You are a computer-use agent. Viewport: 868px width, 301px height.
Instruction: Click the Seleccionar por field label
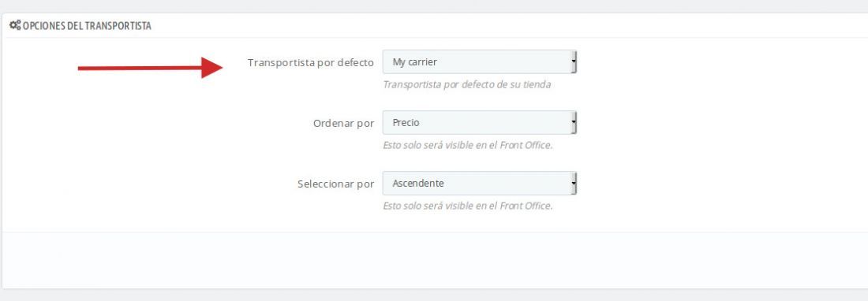click(335, 184)
